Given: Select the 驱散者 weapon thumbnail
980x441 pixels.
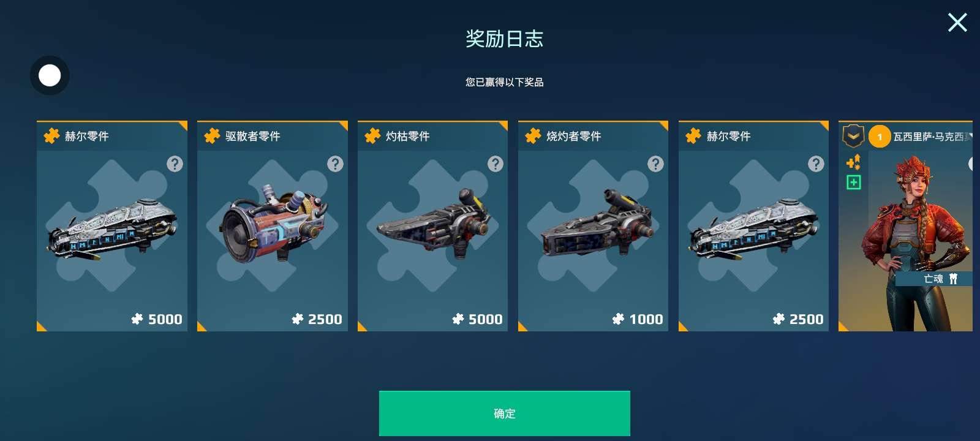Looking at the screenshot, I should (x=273, y=224).
